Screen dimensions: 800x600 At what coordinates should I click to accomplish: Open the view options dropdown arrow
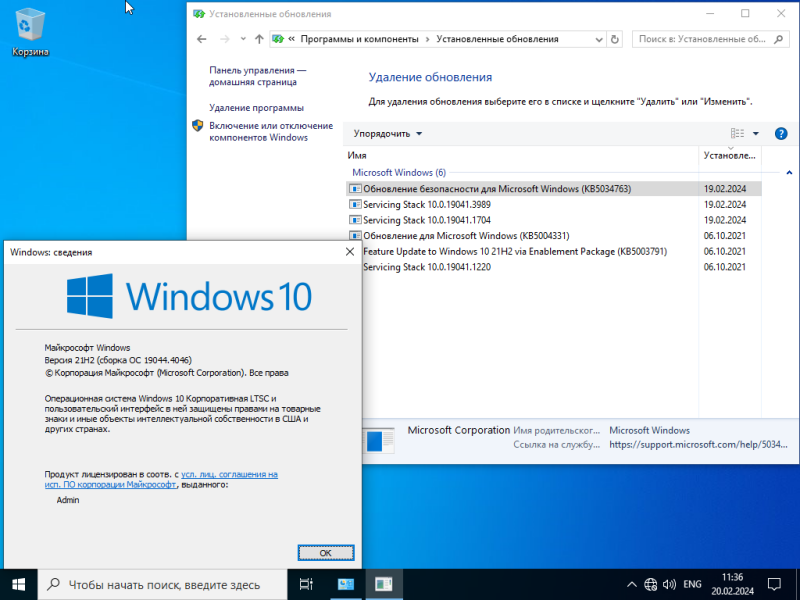[x=756, y=134]
